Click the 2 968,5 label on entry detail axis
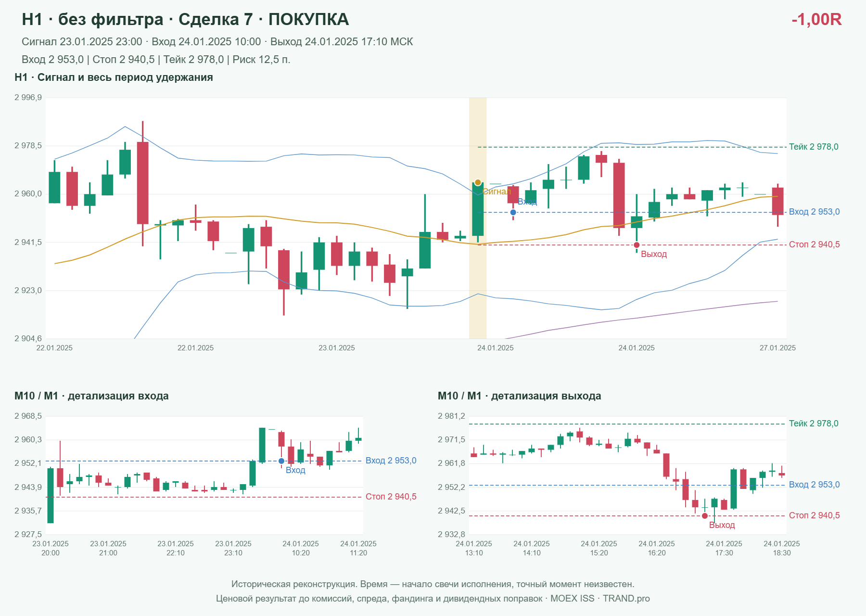Image resolution: width=866 pixels, height=616 pixels. pos(28,416)
